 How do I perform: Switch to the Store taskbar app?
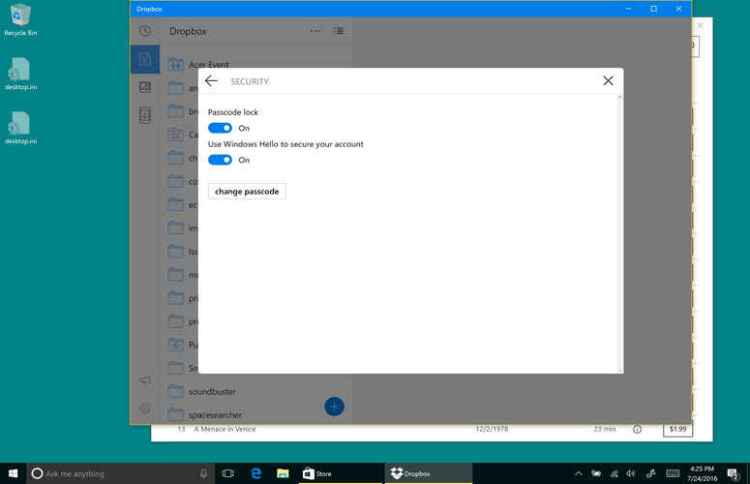(341, 473)
